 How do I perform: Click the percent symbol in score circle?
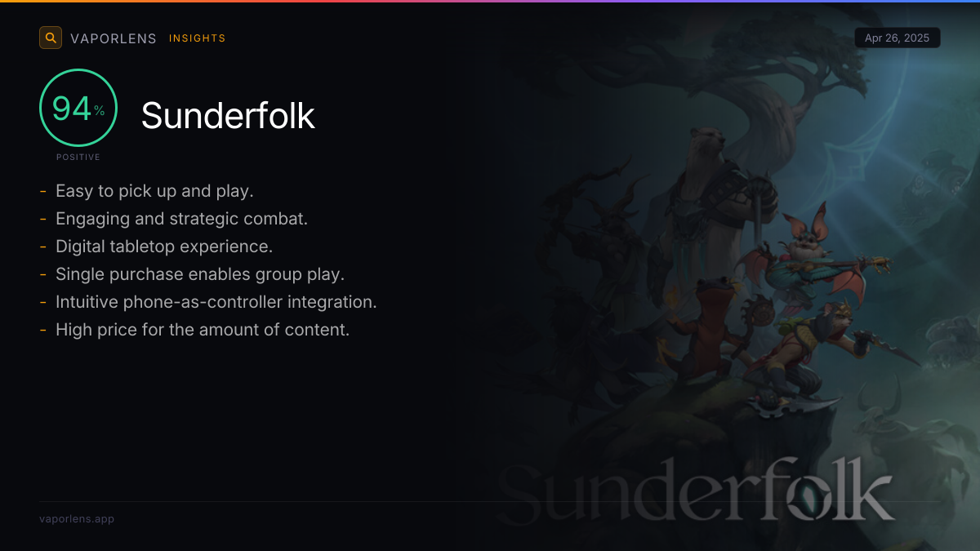(100, 111)
